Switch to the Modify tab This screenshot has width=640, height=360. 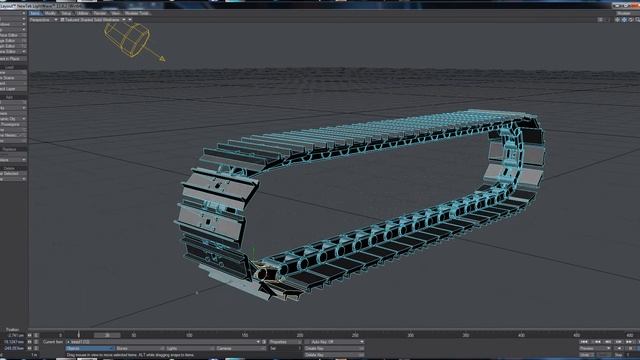click(x=50, y=13)
